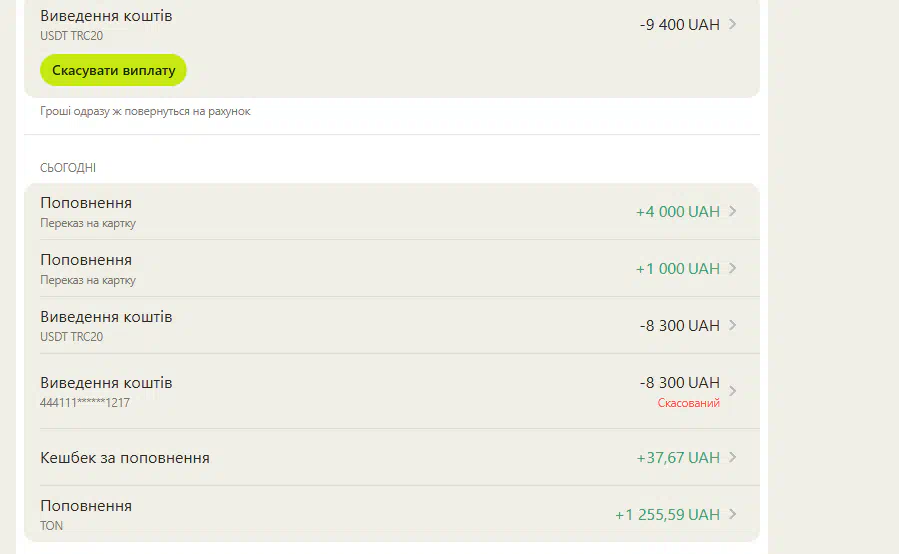Open chevron for cancelled -8 300 UAH withdrawal

click(x=733, y=391)
